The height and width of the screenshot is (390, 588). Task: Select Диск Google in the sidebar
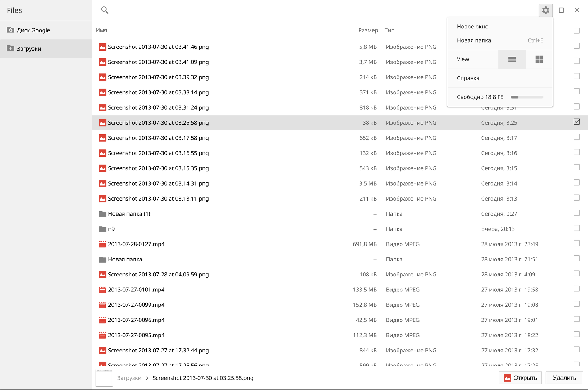(46, 30)
